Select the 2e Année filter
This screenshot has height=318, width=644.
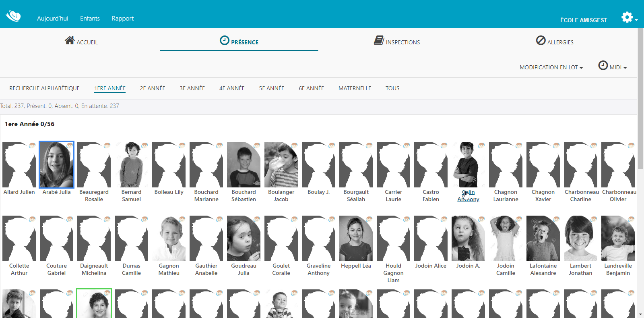(153, 88)
